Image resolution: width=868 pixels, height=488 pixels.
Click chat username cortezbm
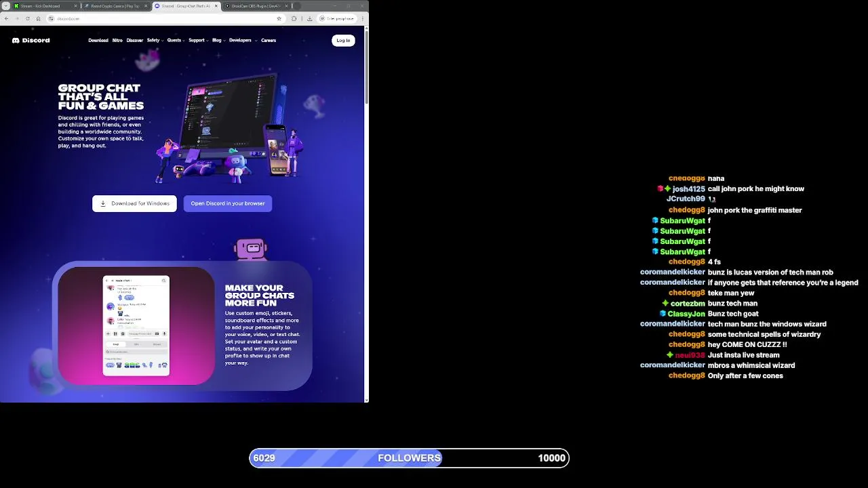688,304
